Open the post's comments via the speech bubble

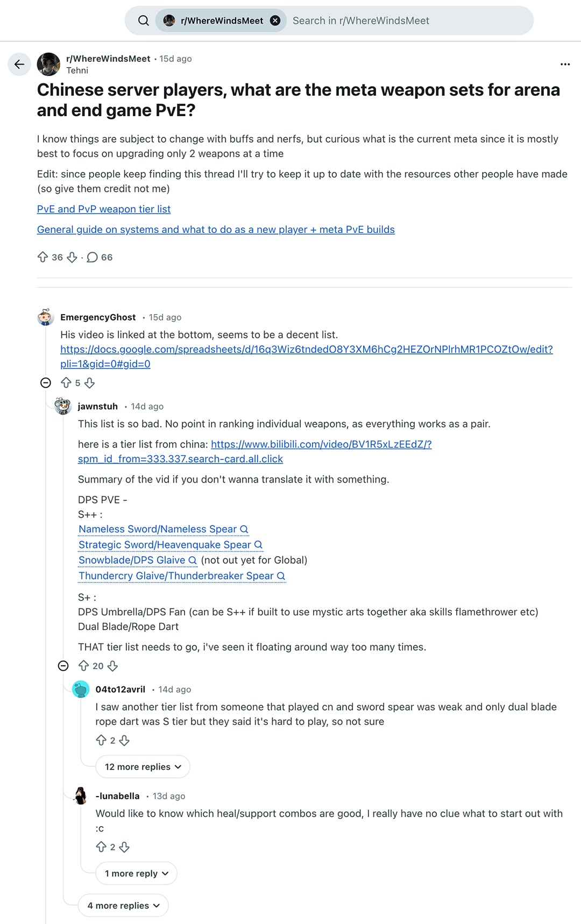click(94, 258)
